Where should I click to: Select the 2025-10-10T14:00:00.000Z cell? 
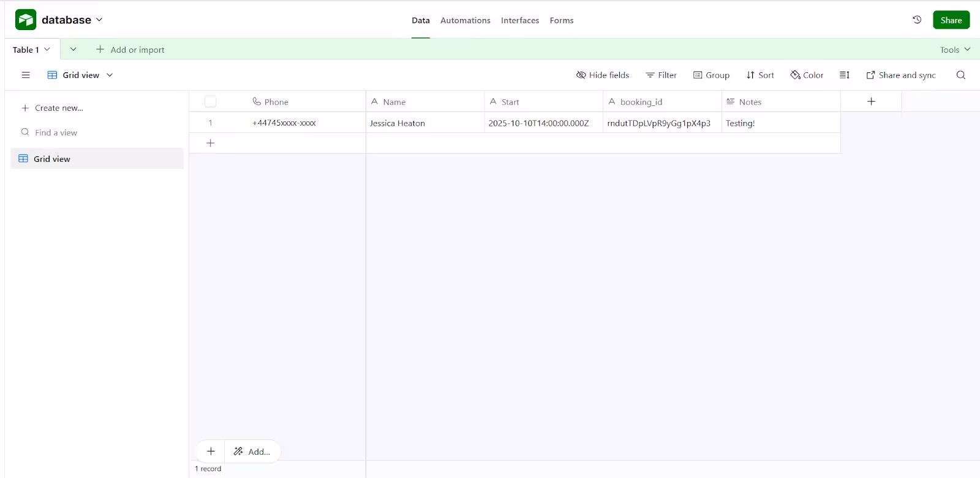[x=543, y=123]
